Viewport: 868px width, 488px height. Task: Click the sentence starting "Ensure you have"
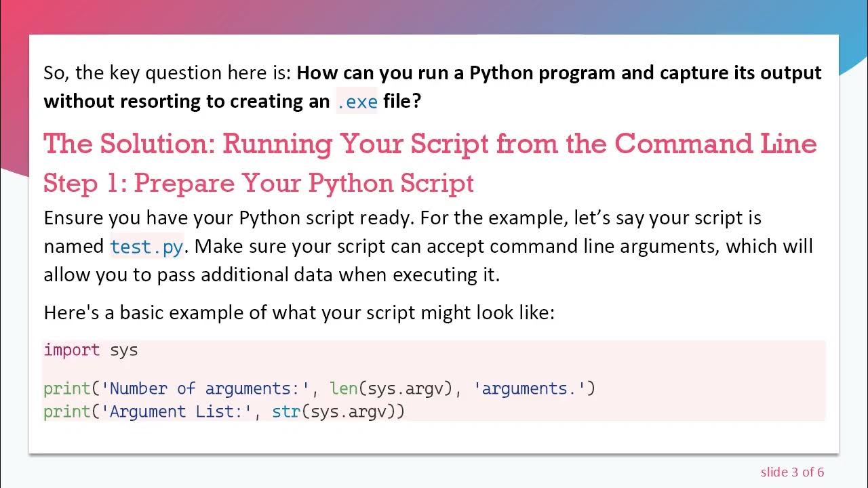click(402, 218)
